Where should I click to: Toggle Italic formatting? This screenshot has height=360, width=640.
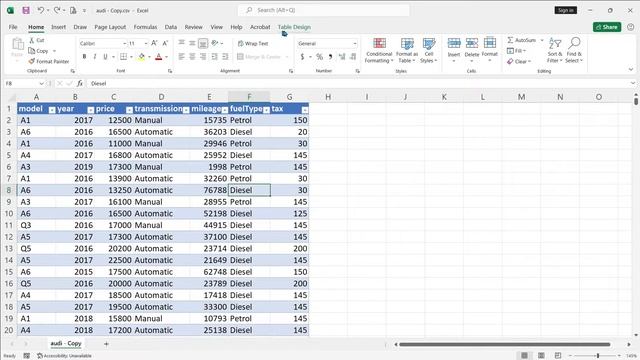coord(95,57)
